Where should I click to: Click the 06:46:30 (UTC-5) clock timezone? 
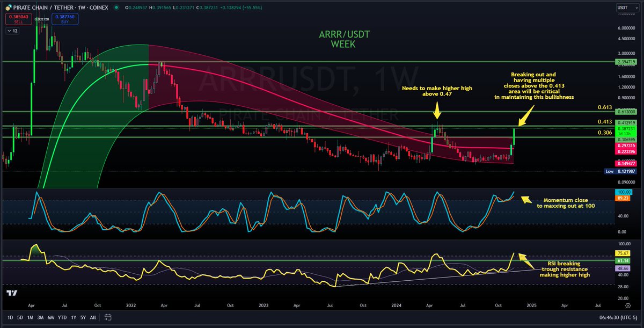click(x=618, y=317)
